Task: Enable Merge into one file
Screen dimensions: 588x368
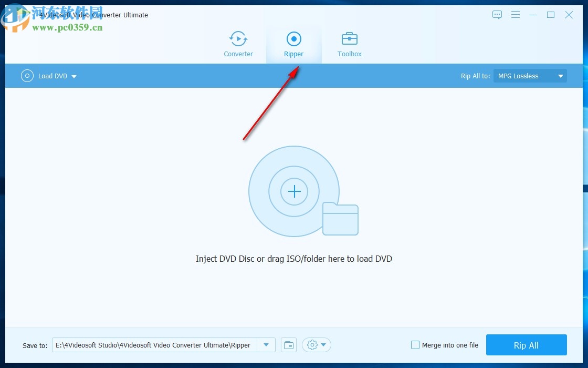Action: click(415, 345)
